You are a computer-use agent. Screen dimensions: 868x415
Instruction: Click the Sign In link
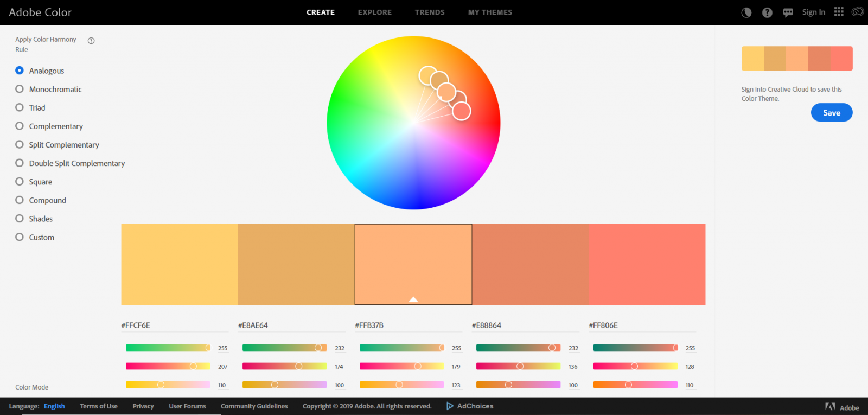813,12
